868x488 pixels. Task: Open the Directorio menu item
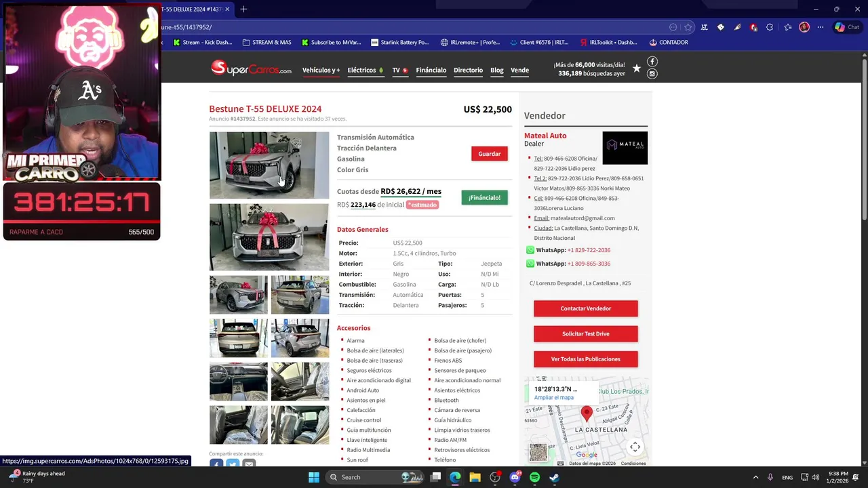pos(468,70)
